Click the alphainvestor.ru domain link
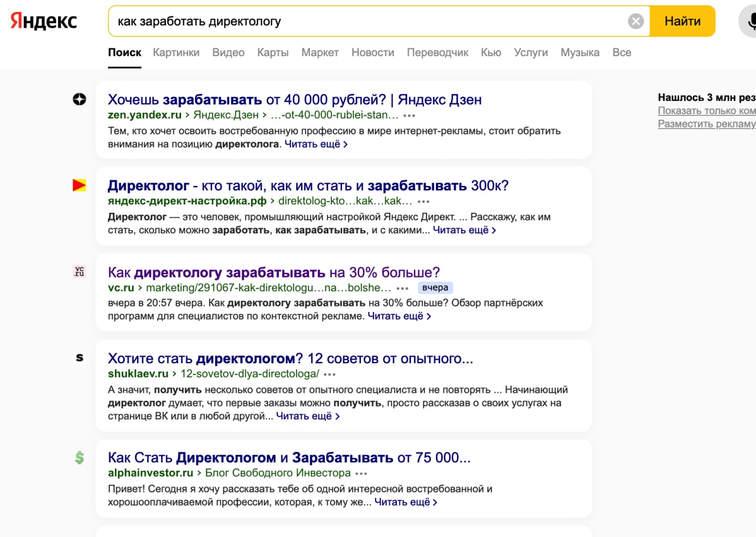 [x=151, y=473]
